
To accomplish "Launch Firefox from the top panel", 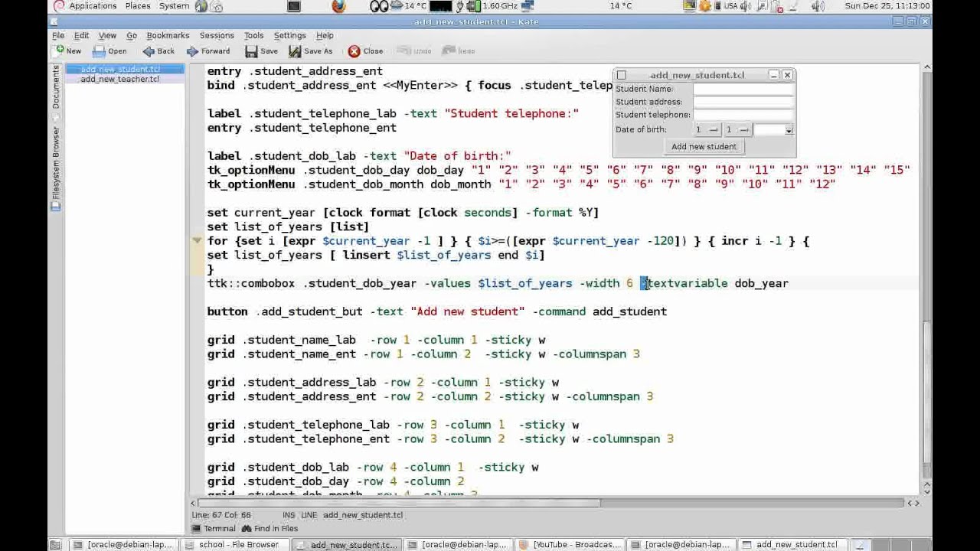I will (338, 6).
